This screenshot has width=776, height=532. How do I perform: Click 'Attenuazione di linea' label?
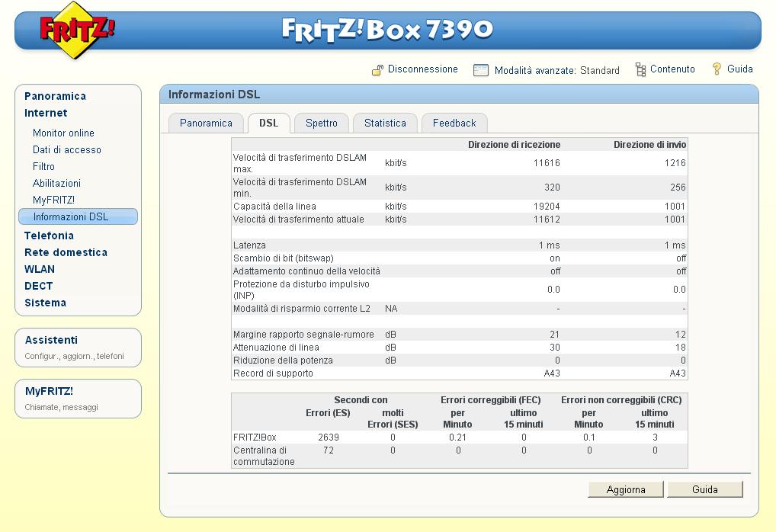(x=276, y=347)
